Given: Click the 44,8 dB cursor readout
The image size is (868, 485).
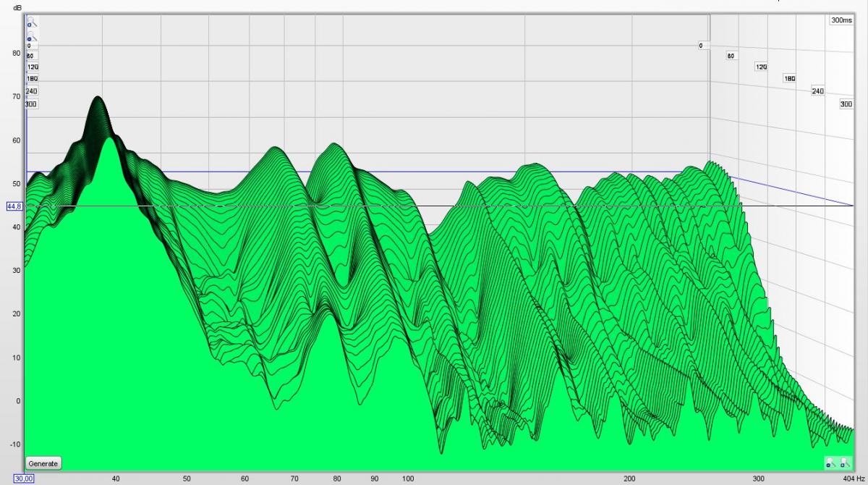Looking at the screenshot, I should [14, 206].
